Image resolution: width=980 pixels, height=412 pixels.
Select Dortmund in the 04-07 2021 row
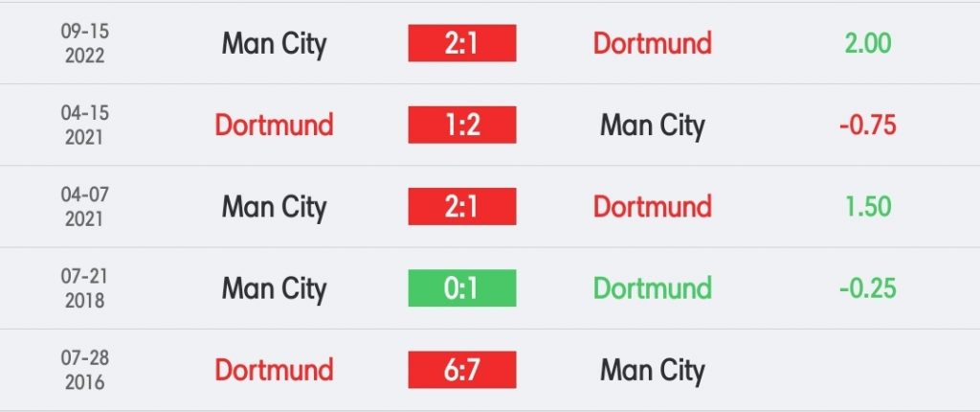pyautogui.click(x=653, y=206)
